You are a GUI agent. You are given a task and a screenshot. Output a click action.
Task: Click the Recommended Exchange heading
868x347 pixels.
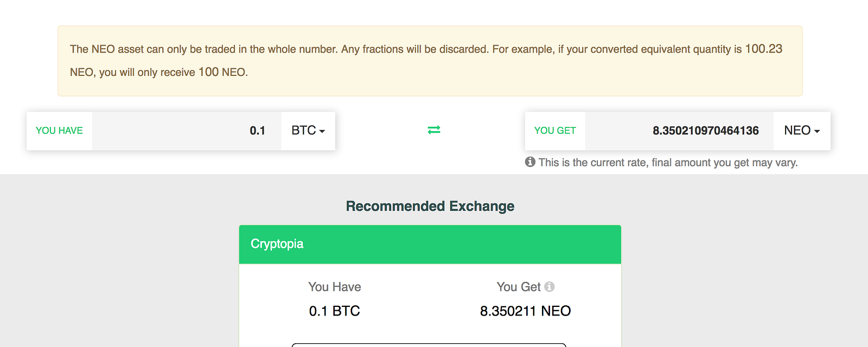(430, 207)
